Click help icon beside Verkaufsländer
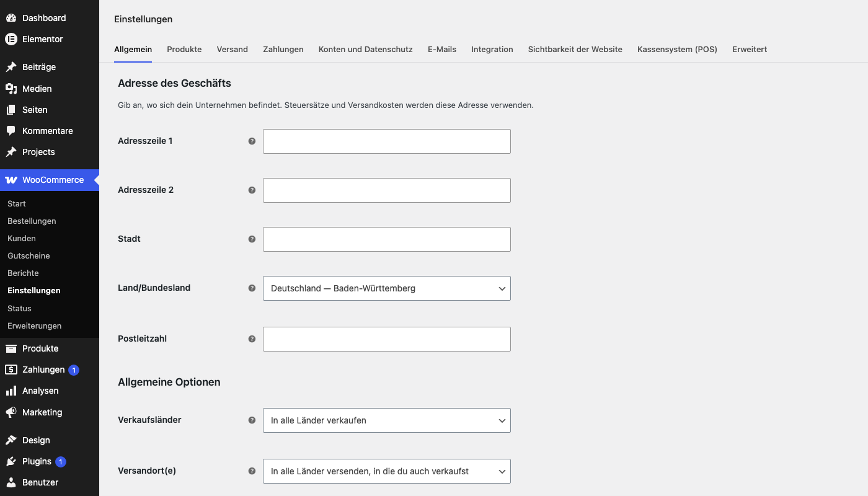The height and width of the screenshot is (496, 868). coord(252,420)
